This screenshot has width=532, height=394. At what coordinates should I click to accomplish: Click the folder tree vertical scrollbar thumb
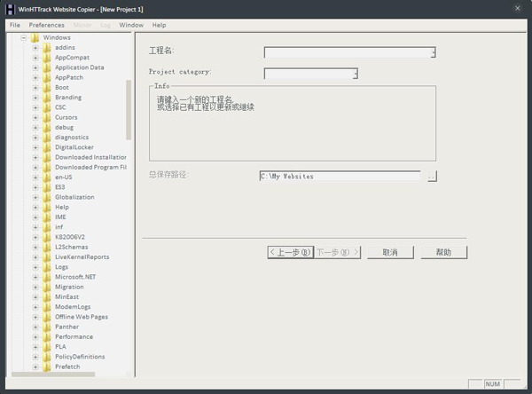tap(129, 110)
